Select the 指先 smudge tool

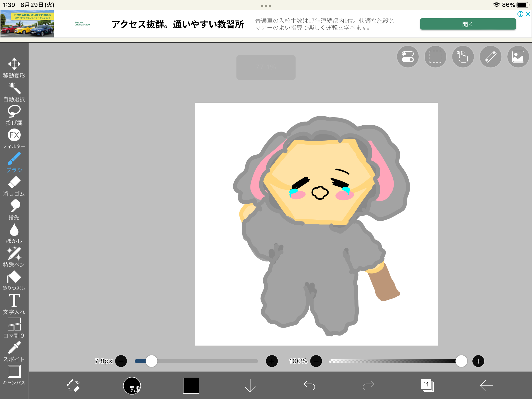[x=14, y=210]
